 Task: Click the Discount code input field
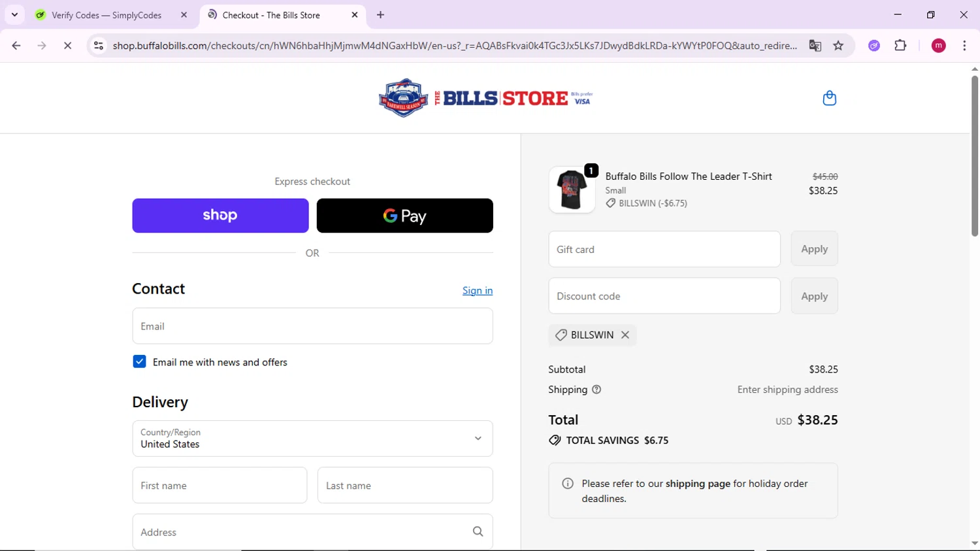click(664, 296)
